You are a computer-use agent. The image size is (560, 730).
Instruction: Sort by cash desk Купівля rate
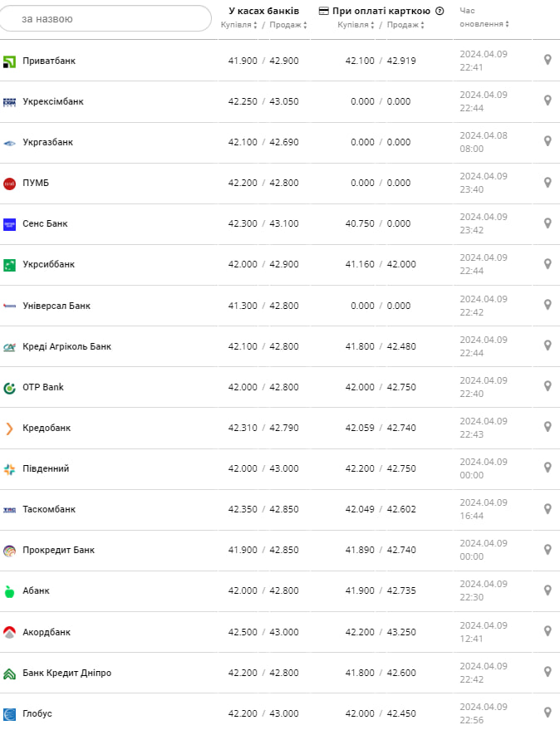(x=241, y=25)
